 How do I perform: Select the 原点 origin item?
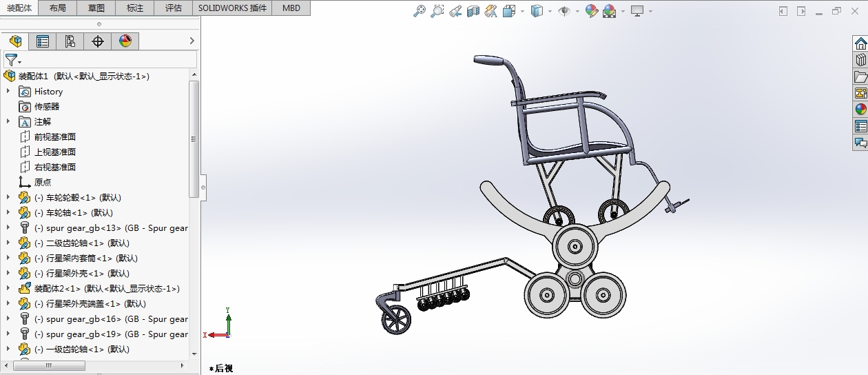[x=35, y=183]
